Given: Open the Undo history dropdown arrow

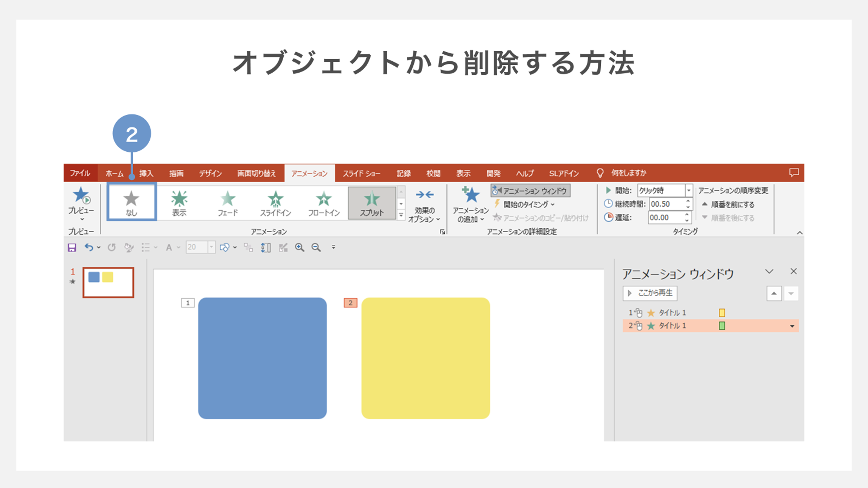Looking at the screenshot, I should (99, 247).
